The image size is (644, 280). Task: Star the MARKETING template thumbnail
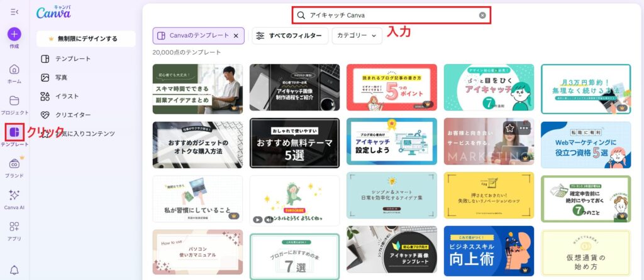[509, 128]
